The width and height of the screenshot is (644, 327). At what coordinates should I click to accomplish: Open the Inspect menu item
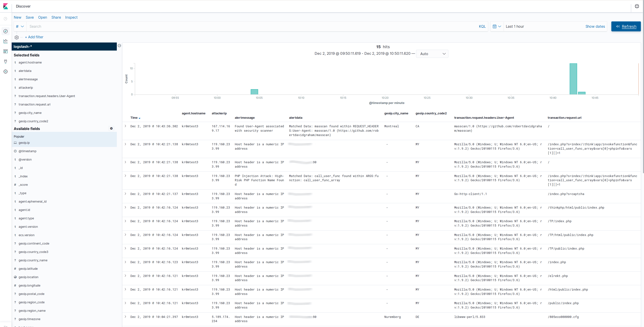point(71,17)
